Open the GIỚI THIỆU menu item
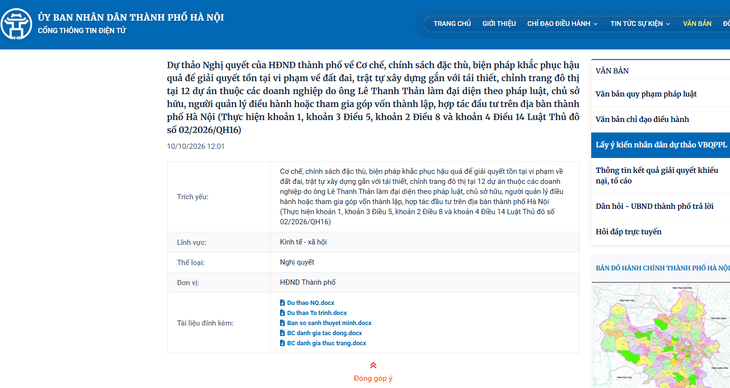The width and height of the screenshot is (730, 388). point(499,23)
